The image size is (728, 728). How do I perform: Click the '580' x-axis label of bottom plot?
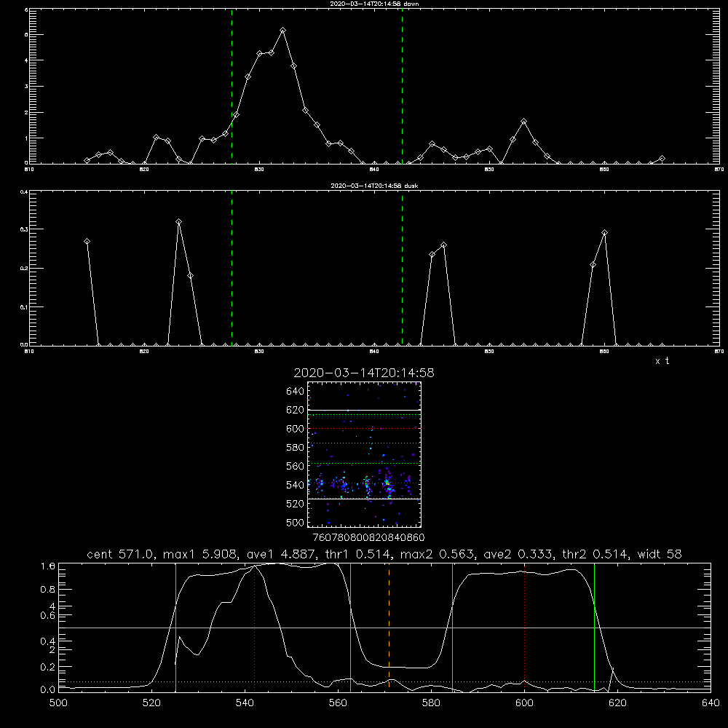(431, 703)
